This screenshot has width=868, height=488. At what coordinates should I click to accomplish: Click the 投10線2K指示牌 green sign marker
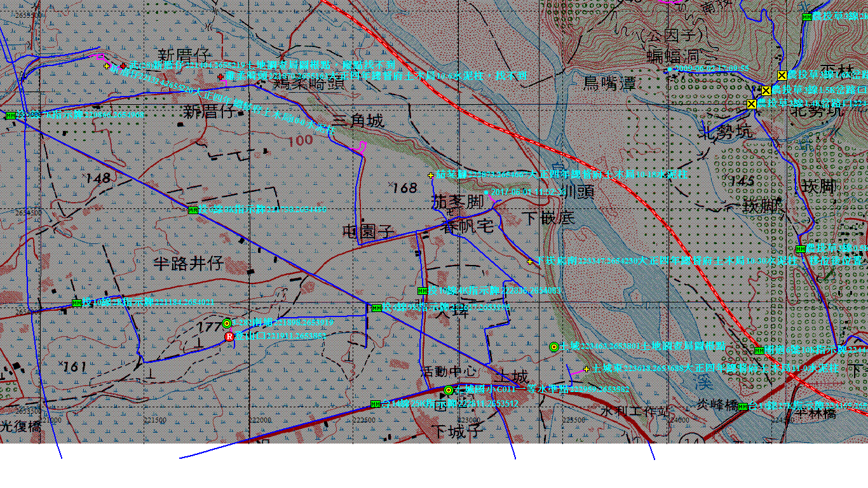coord(77,303)
